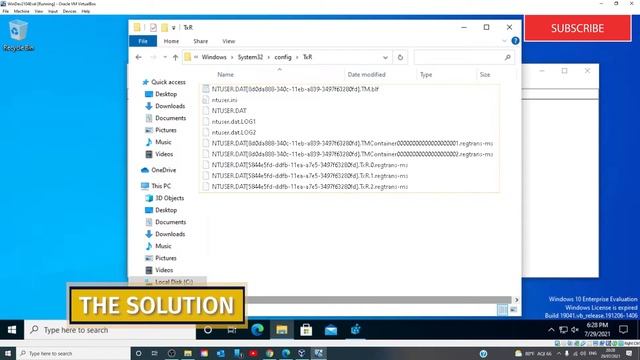
Task: Click the Properties icon in quick access toolbar
Action: [x=153, y=27]
